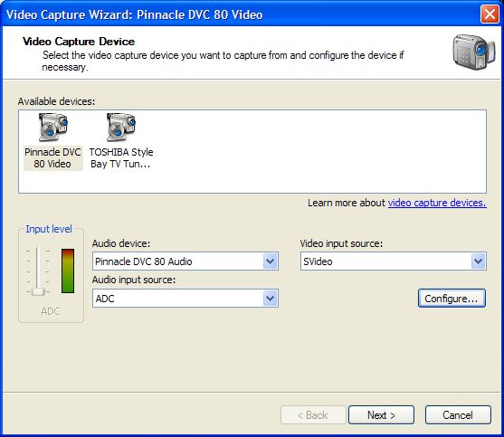Follow the video capture devices link
504x437 pixels.
(437, 203)
